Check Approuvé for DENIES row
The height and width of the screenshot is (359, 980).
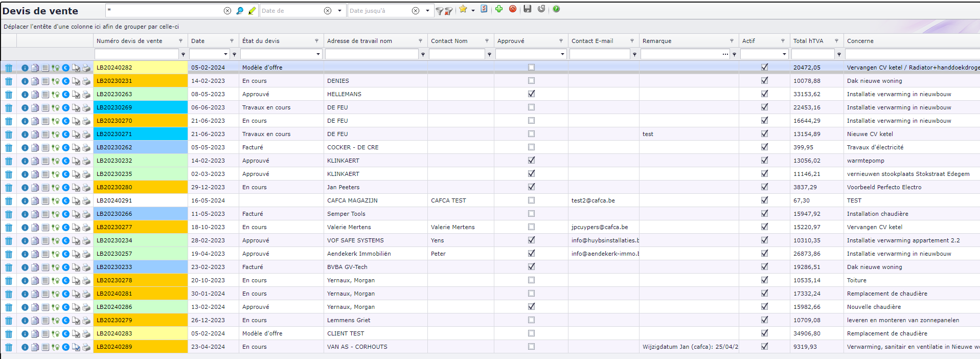pos(531,81)
